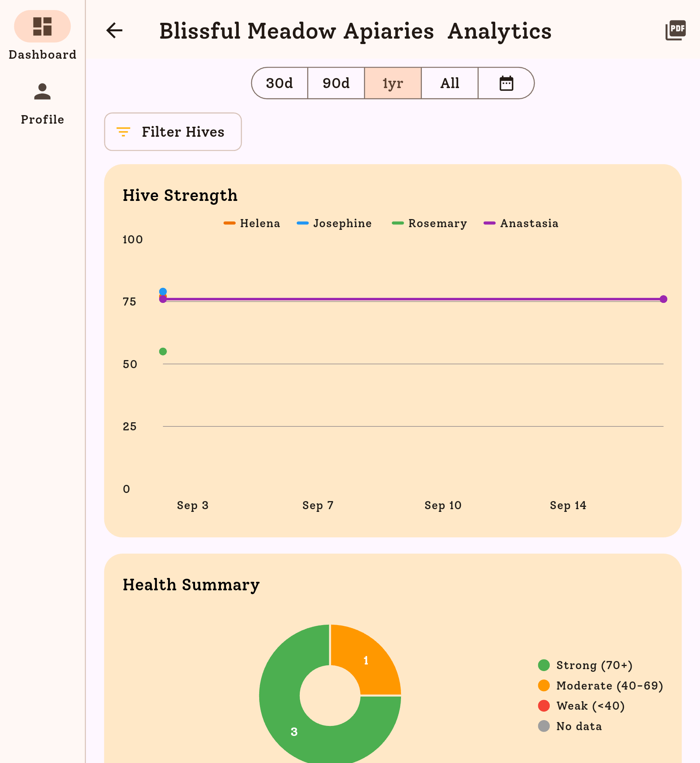Select the 30d time range

pos(279,83)
